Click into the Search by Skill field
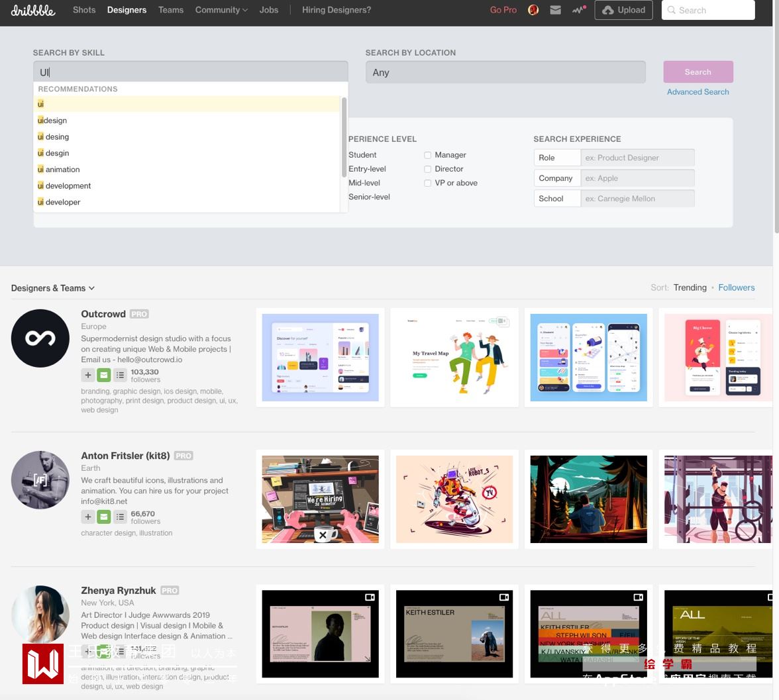Viewport: 779px width, 700px height. point(191,72)
